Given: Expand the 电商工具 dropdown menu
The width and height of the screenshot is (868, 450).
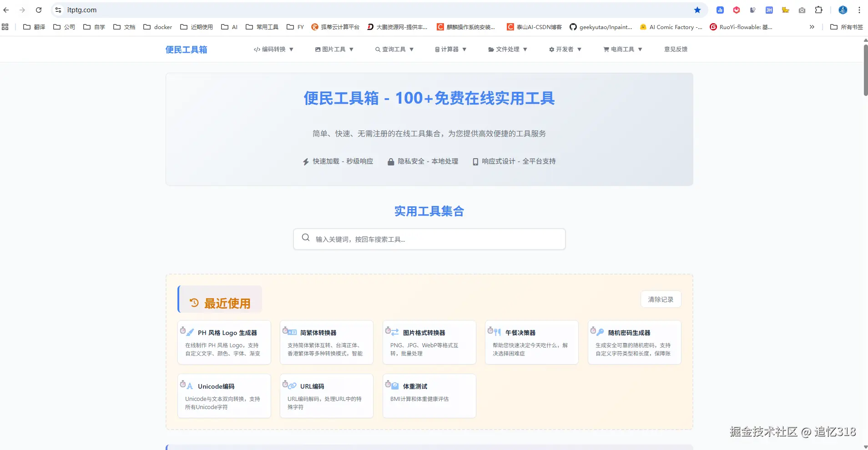Looking at the screenshot, I should 623,49.
